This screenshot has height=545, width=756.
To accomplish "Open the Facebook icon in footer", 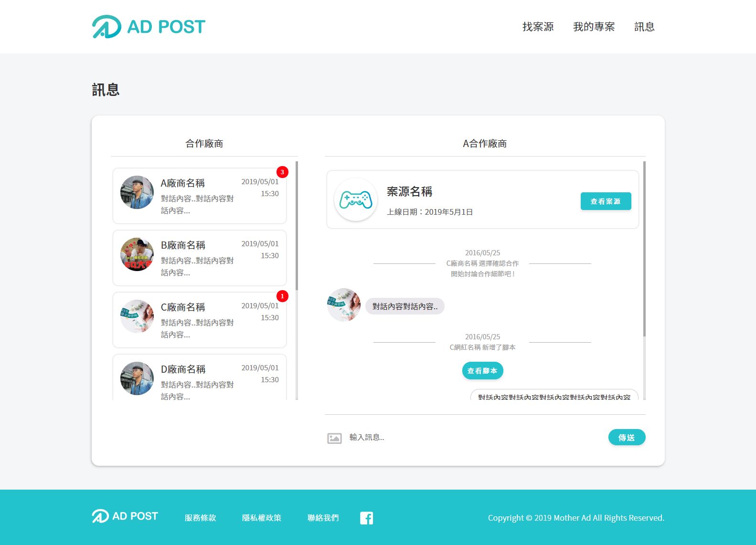I will click(366, 518).
